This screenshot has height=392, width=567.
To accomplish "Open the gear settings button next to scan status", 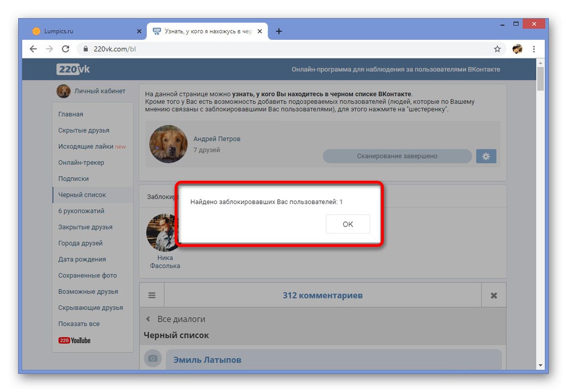I will pos(486,156).
